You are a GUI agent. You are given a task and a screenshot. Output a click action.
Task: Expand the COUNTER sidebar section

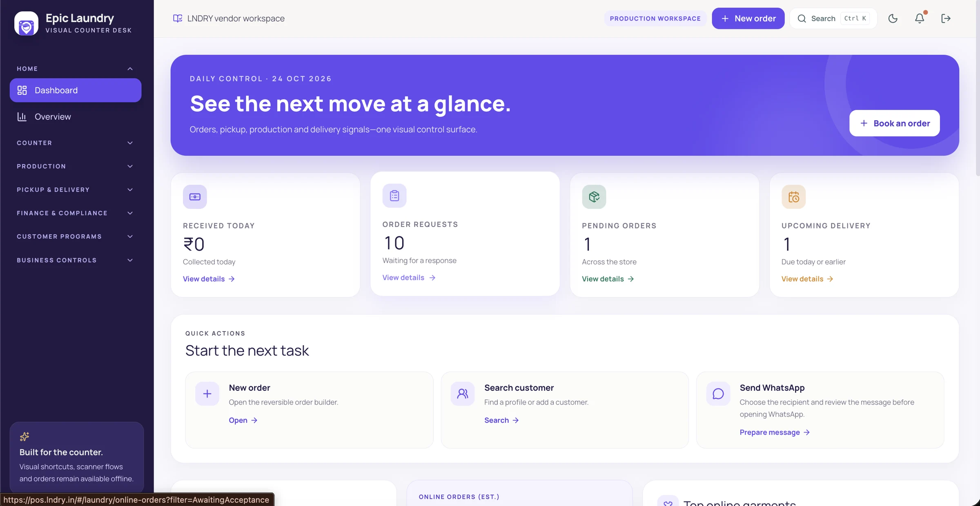(76, 143)
